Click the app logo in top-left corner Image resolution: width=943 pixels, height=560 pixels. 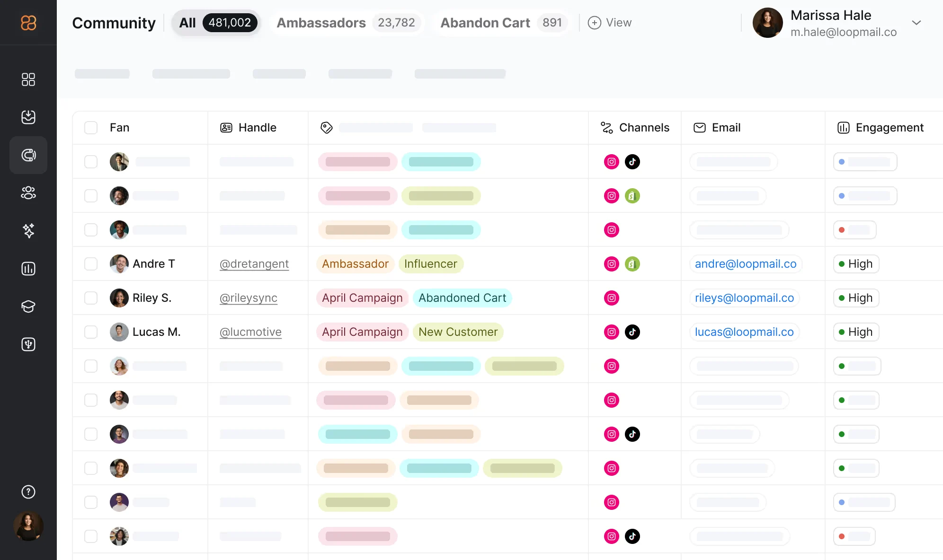click(x=28, y=23)
